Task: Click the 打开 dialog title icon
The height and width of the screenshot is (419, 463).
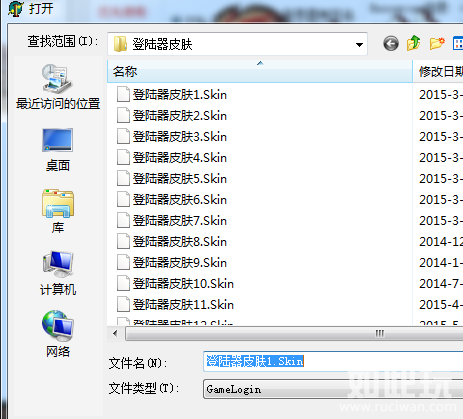Action: [16, 9]
